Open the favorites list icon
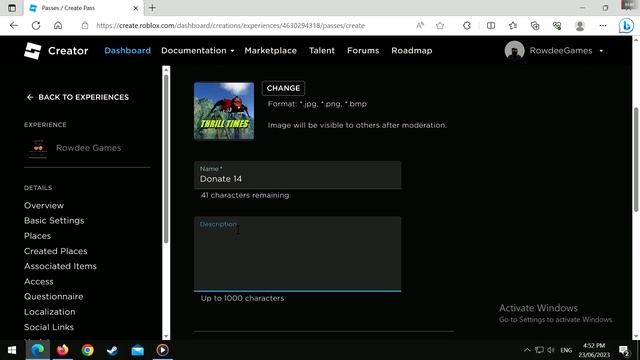The height and width of the screenshot is (360, 640). (x=513, y=25)
